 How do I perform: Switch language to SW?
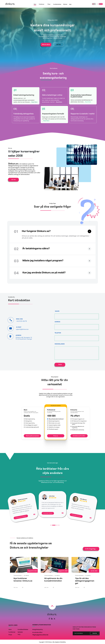(100, 4)
